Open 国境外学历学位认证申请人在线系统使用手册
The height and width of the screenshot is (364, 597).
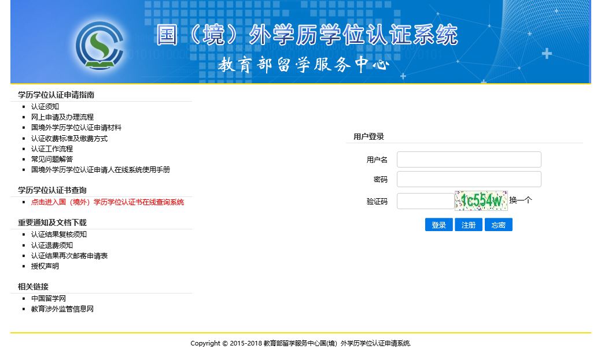(x=101, y=170)
